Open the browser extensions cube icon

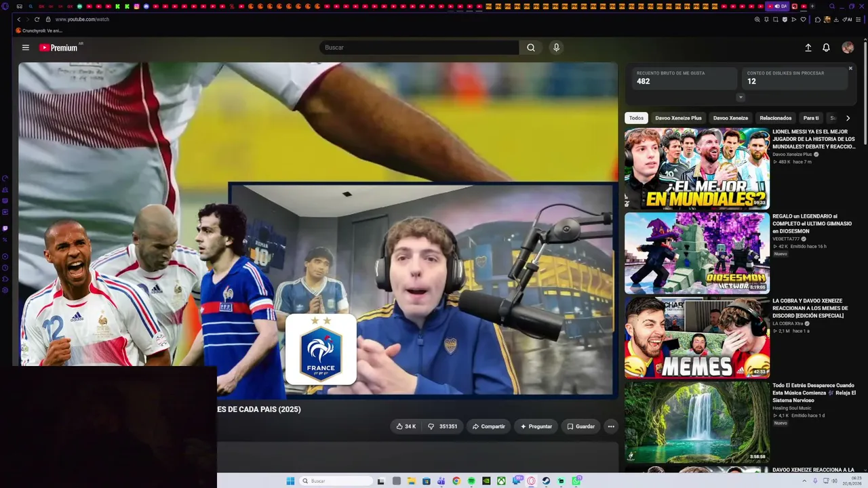coord(817,20)
